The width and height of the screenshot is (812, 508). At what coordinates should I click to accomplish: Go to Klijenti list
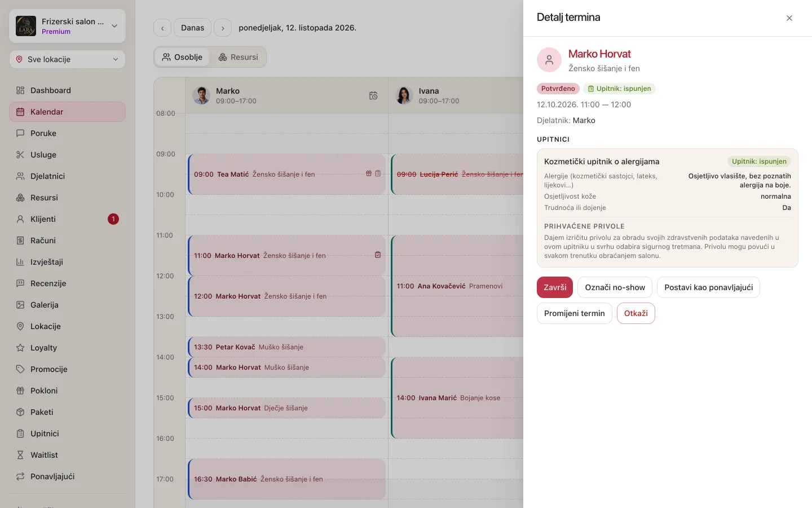point(68,219)
